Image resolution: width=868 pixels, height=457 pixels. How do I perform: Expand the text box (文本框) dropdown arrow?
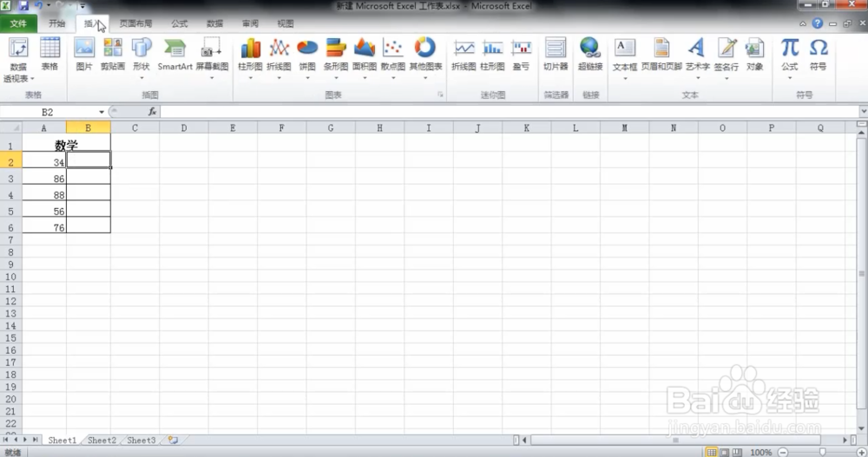tap(625, 78)
